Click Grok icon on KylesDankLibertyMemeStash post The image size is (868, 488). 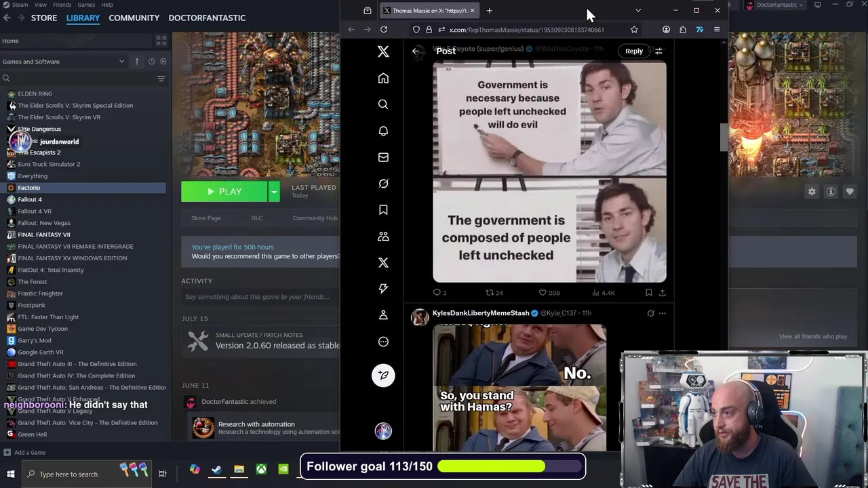point(650,313)
